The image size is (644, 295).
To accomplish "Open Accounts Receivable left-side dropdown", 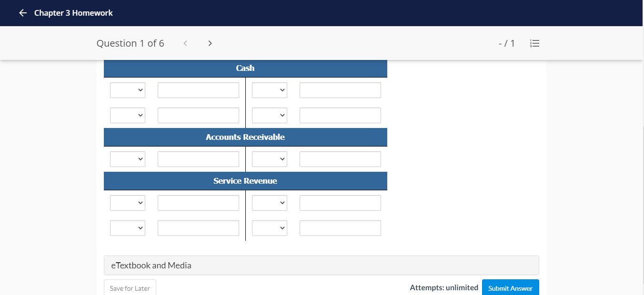I will click(x=128, y=159).
